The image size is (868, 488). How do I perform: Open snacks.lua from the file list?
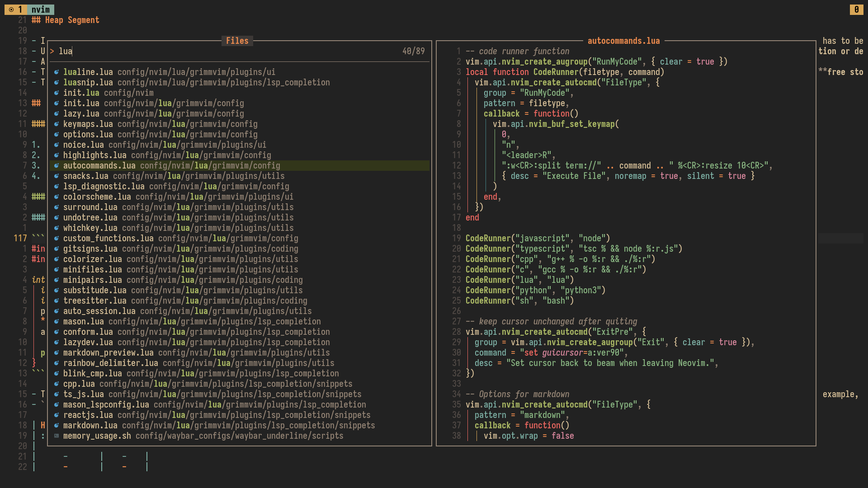(x=85, y=176)
